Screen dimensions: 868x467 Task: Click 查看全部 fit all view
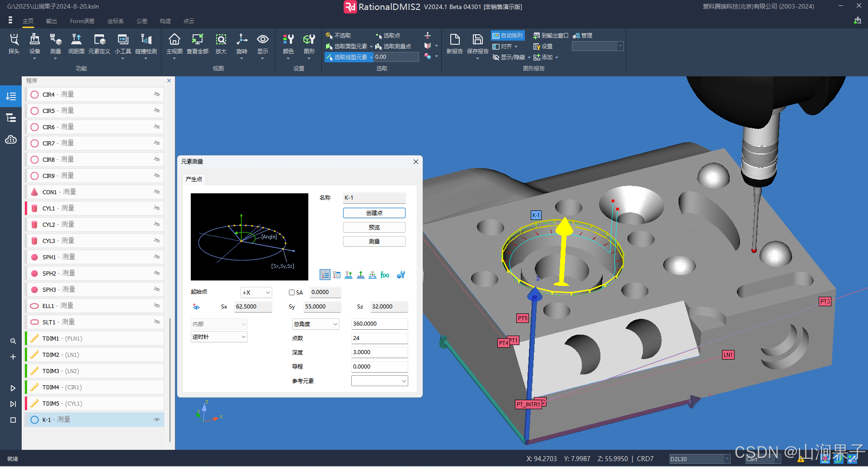[x=198, y=44]
